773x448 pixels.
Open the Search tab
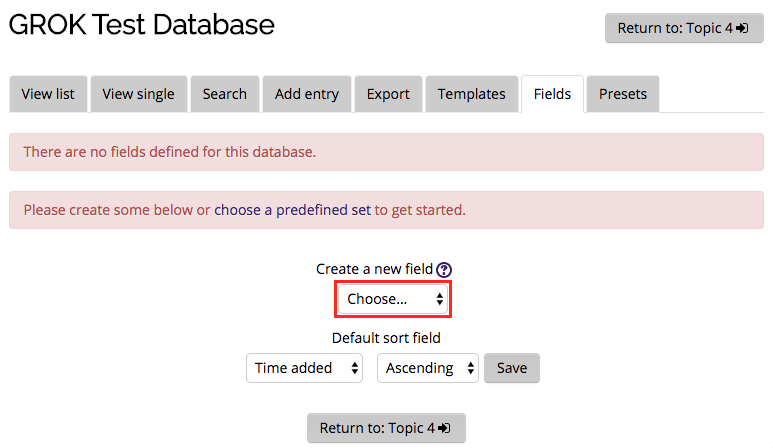(x=225, y=94)
